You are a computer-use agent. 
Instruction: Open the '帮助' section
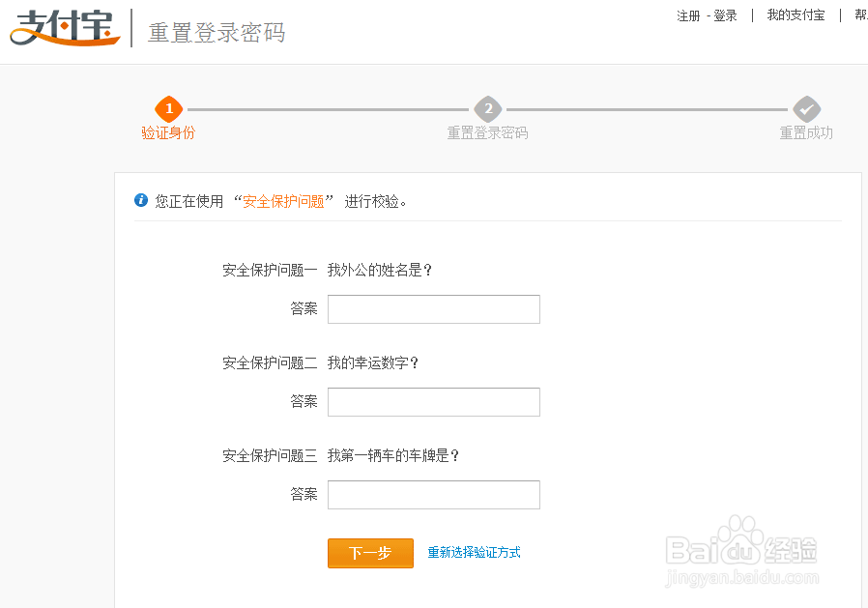(859, 14)
